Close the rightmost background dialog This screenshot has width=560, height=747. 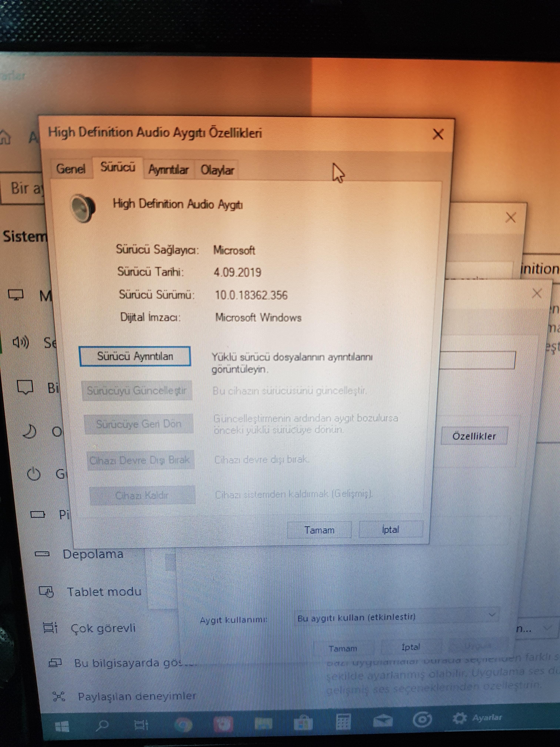(537, 293)
